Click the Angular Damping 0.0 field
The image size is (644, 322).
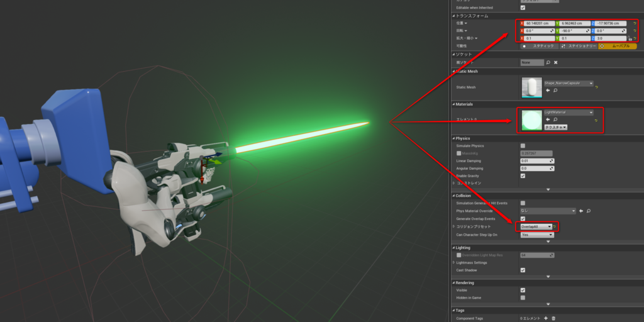537,169
